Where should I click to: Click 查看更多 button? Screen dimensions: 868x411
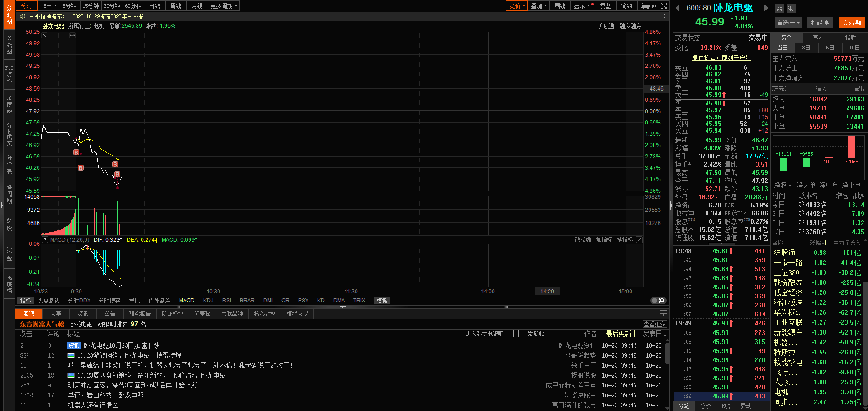(x=655, y=324)
